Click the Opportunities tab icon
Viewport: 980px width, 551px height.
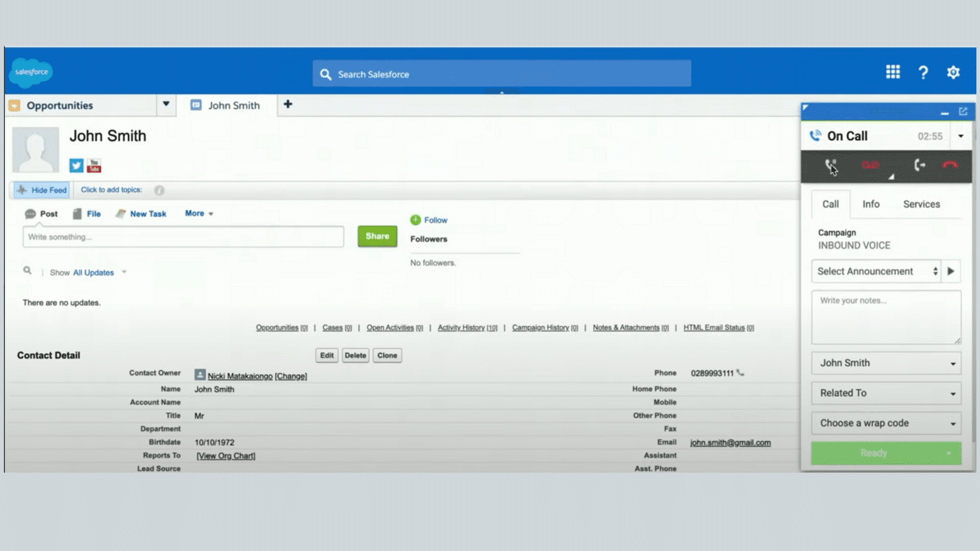click(15, 105)
